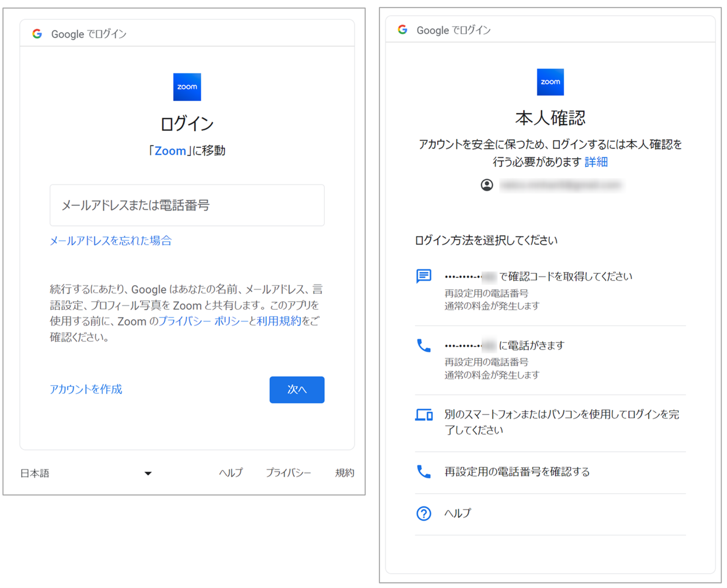
Task: Click the account avatar icon above the email
Action: pos(487,185)
